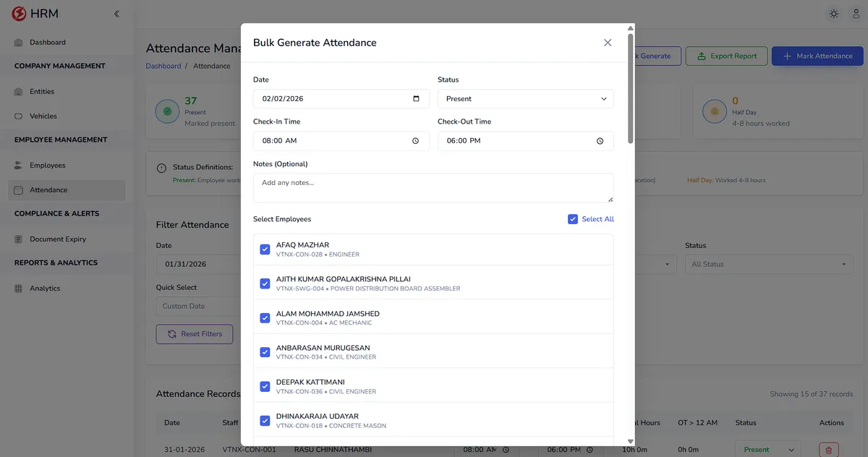
Task: Click filter Date field 01/31/2026
Action: coord(198,265)
